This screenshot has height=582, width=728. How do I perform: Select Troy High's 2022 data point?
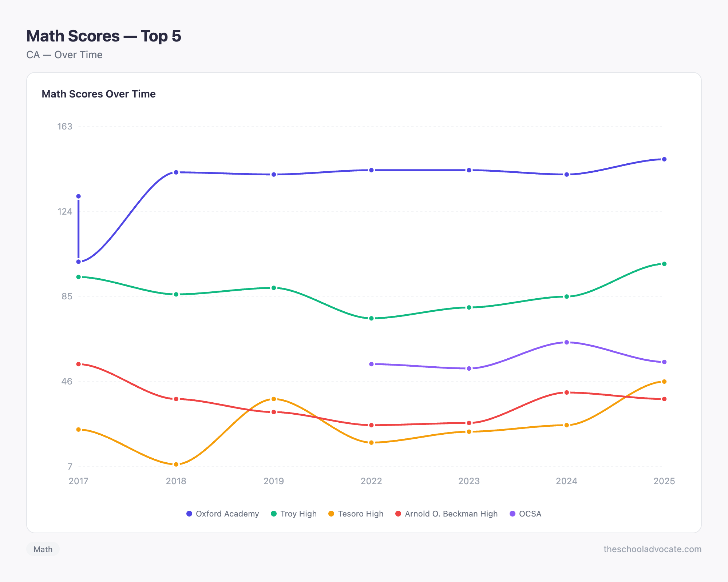coord(371,318)
